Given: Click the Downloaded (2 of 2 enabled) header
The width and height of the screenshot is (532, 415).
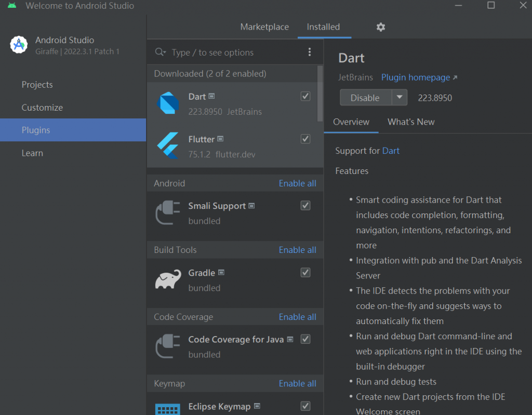Looking at the screenshot, I should click(210, 74).
